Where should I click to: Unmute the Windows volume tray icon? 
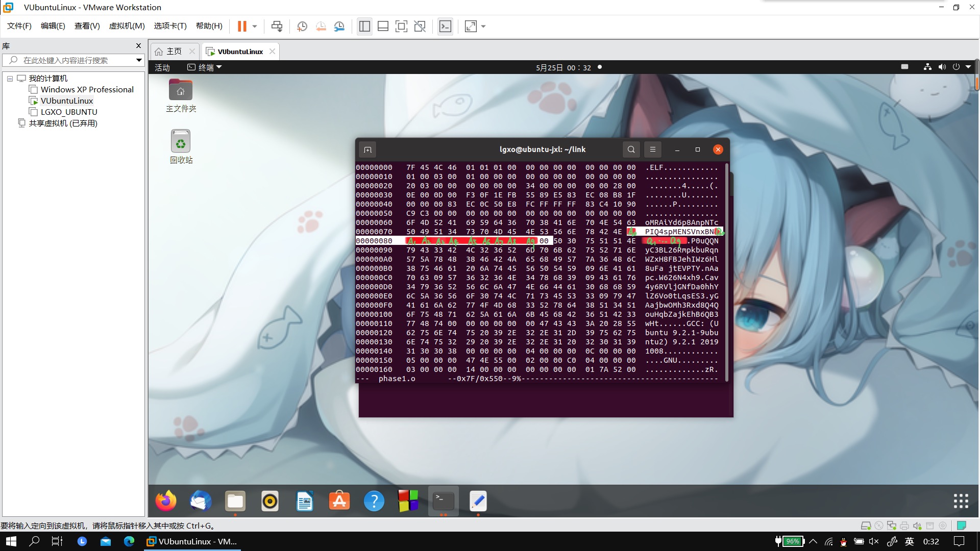tap(874, 541)
